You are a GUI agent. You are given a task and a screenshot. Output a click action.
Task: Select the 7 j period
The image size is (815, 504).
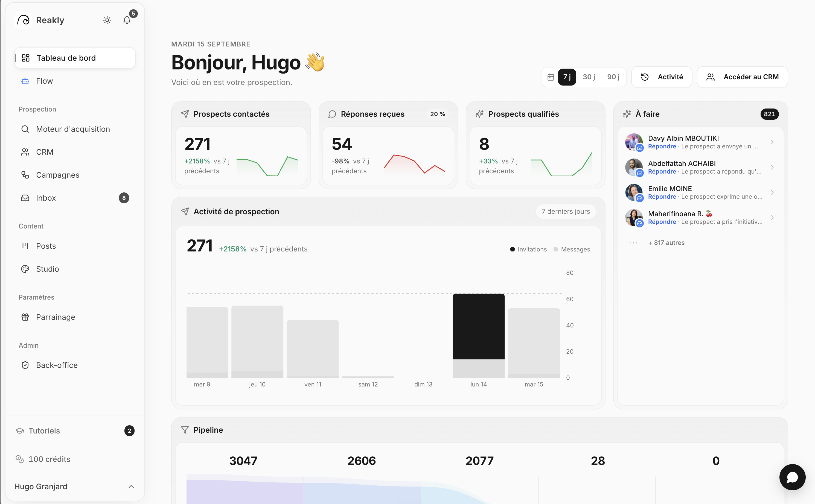(x=567, y=77)
